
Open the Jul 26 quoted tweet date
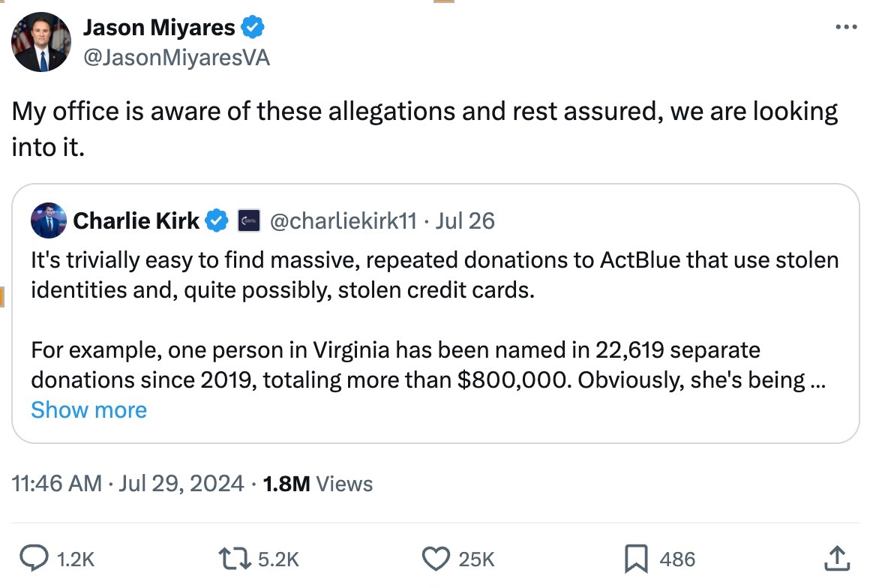tap(465, 220)
